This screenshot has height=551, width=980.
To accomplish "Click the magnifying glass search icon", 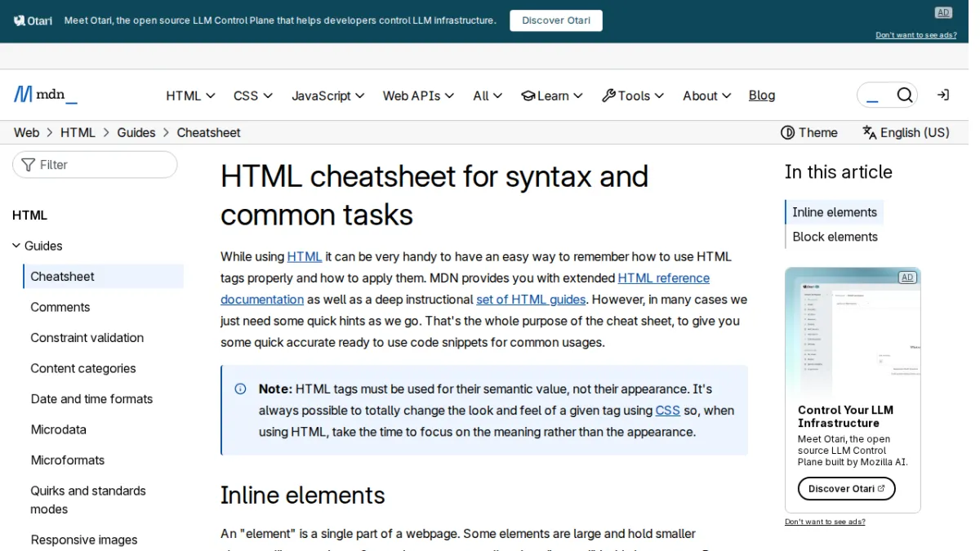I will 905,96.
